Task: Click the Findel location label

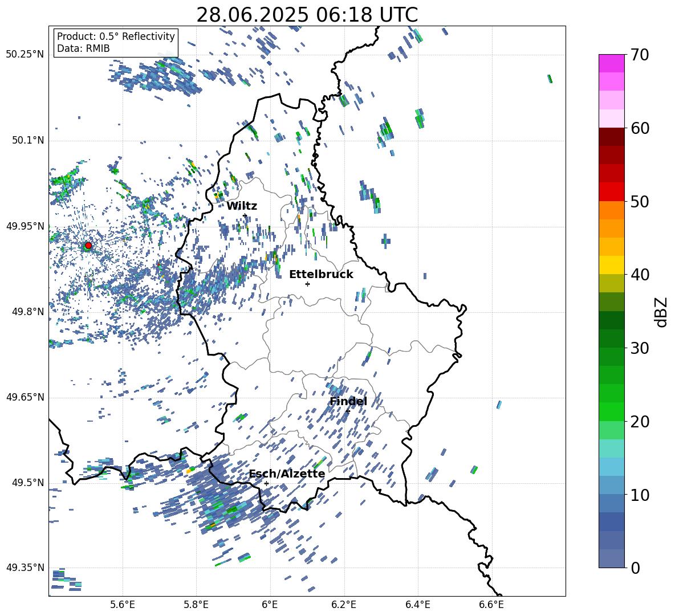Action: (348, 401)
